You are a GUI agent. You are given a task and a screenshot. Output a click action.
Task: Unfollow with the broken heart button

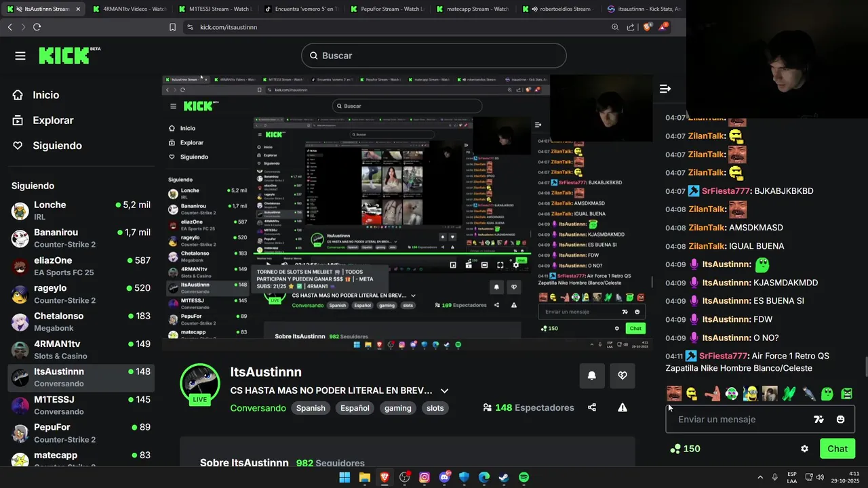point(623,375)
